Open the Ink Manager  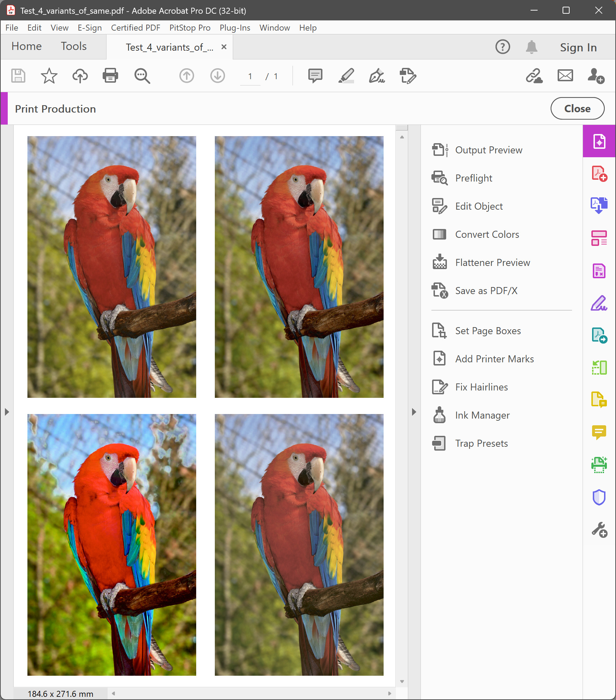point(482,415)
